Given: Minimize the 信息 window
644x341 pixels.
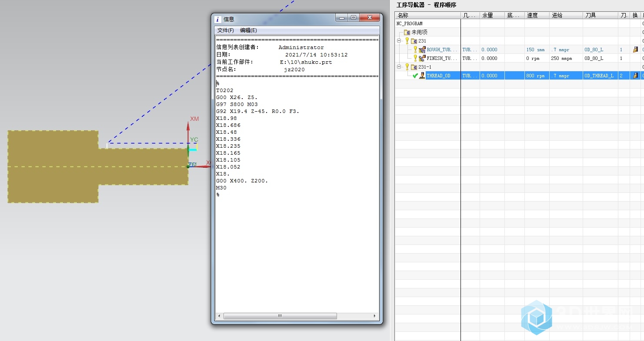Looking at the screenshot, I should (342, 18).
